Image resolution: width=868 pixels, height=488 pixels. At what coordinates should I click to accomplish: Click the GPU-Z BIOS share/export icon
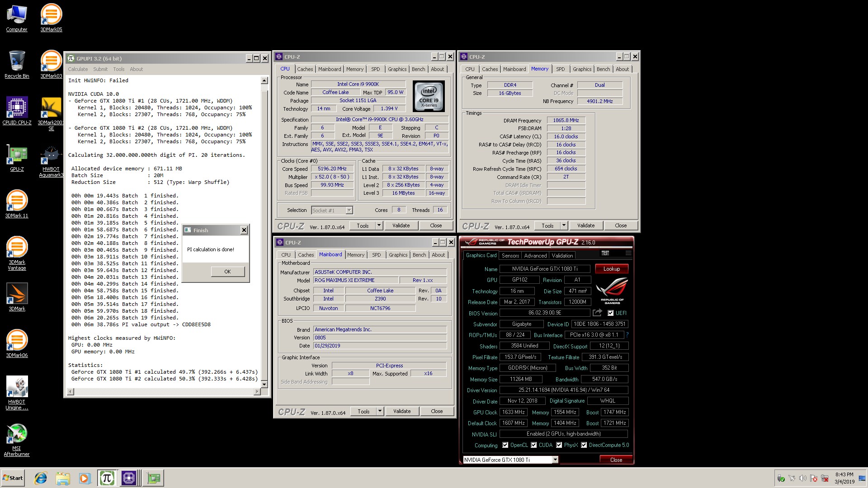[597, 313]
